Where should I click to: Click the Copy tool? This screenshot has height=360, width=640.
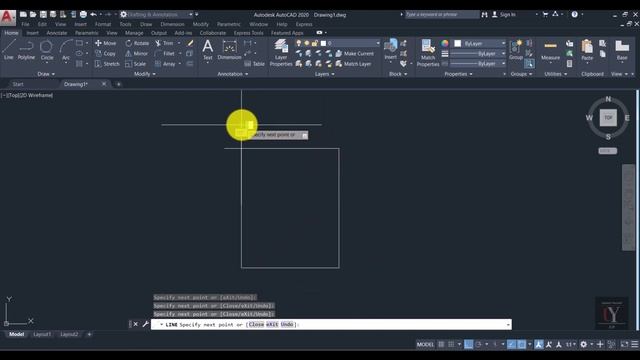106,53
